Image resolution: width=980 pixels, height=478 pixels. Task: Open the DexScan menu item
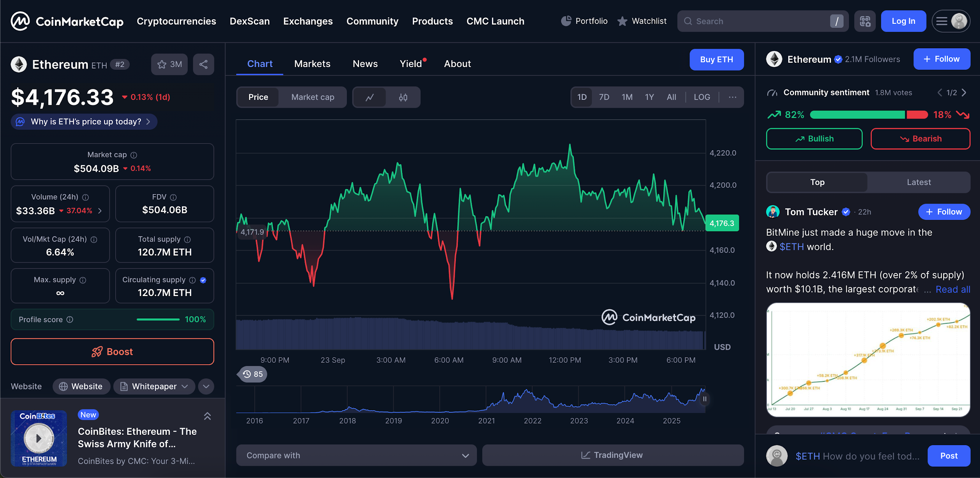coord(249,21)
